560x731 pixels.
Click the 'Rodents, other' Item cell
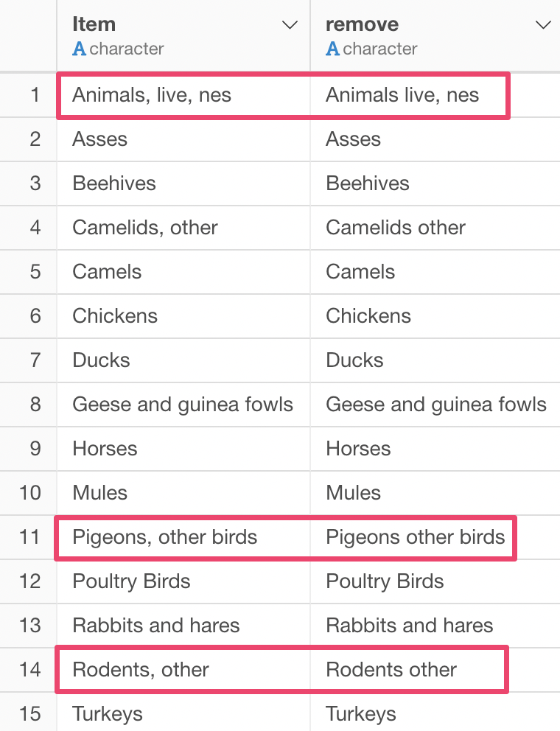click(183, 669)
